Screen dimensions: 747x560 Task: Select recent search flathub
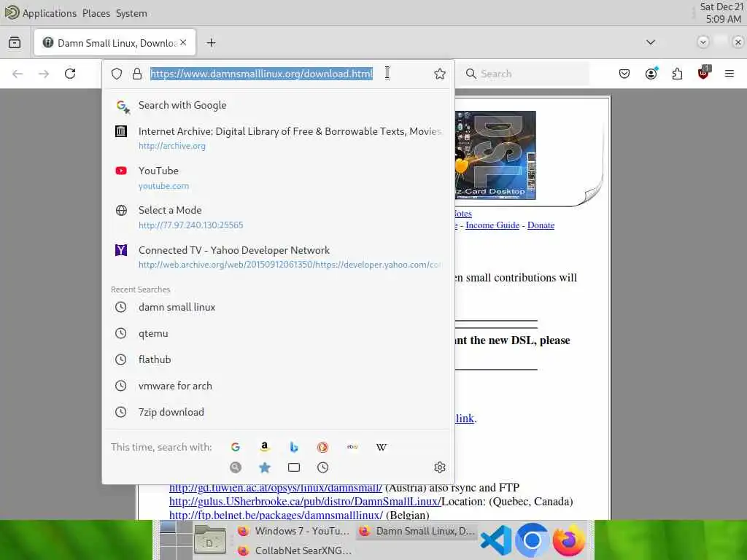tap(278, 359)
